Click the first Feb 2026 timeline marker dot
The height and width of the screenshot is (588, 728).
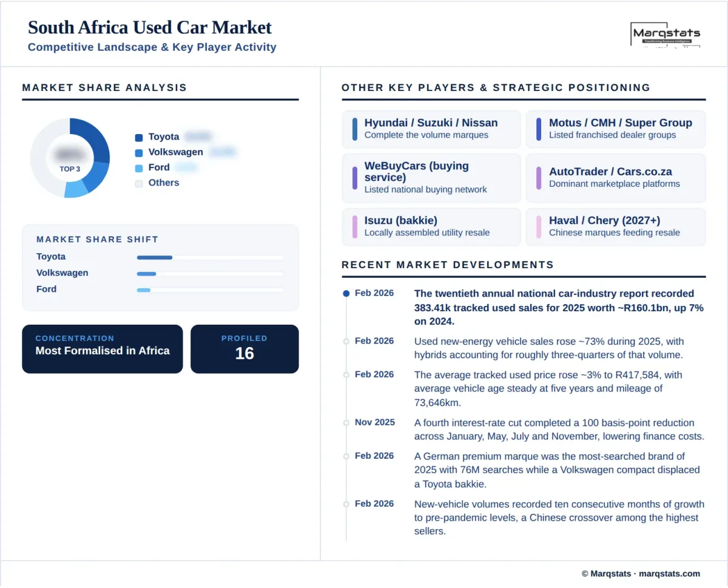[346, 293]
